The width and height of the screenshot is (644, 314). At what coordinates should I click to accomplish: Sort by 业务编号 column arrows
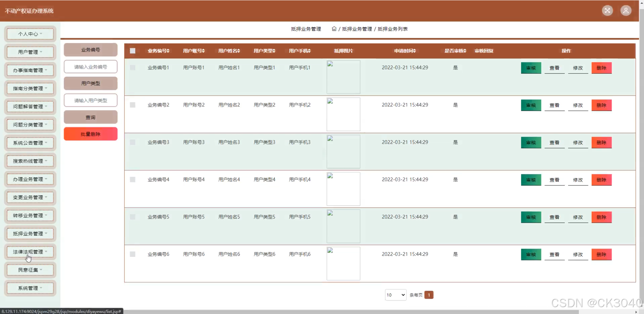point(168,51)
